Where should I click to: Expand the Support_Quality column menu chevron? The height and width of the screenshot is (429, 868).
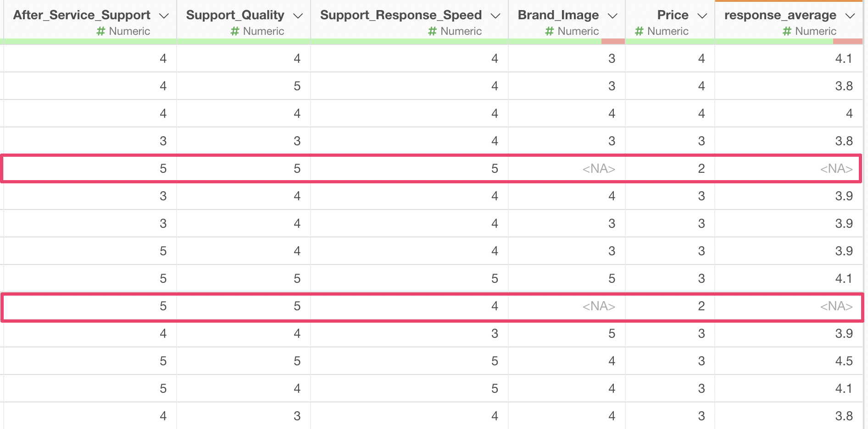298,16
